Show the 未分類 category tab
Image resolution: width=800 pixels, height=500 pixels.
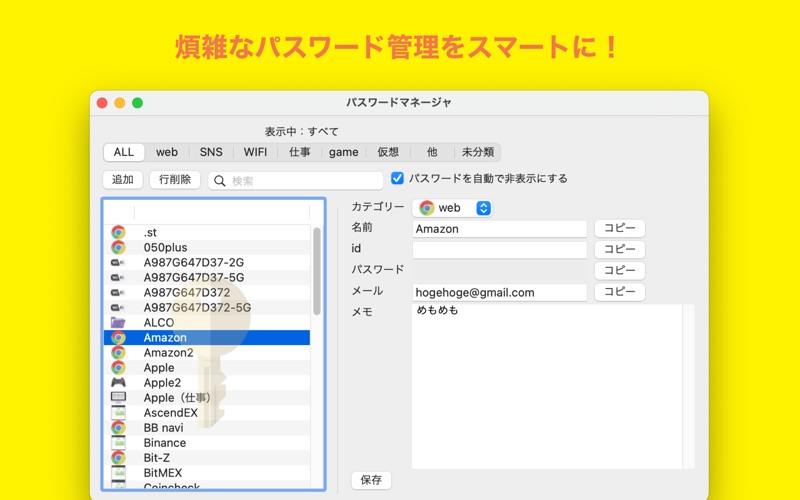476,152
